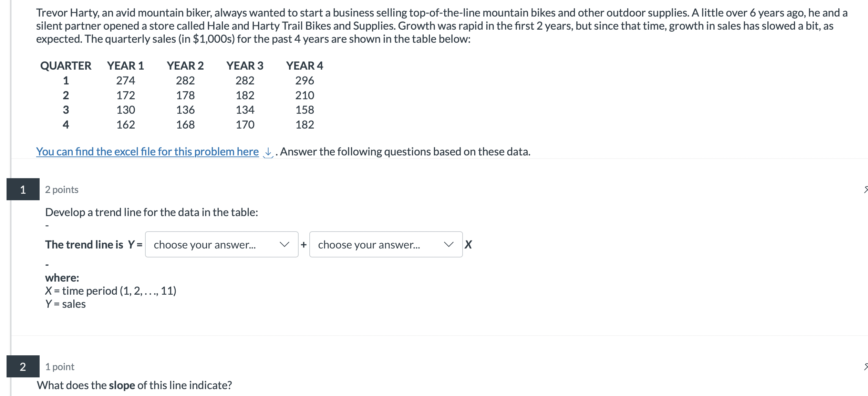Select the YEAR 1 column header
This screenshot has height=396, width=868.
point(125,65)
